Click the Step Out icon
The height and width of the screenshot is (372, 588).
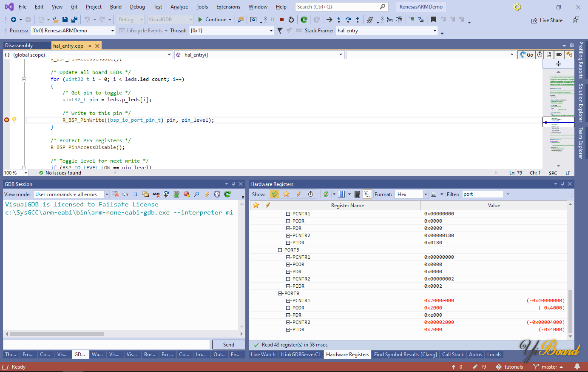358,20
